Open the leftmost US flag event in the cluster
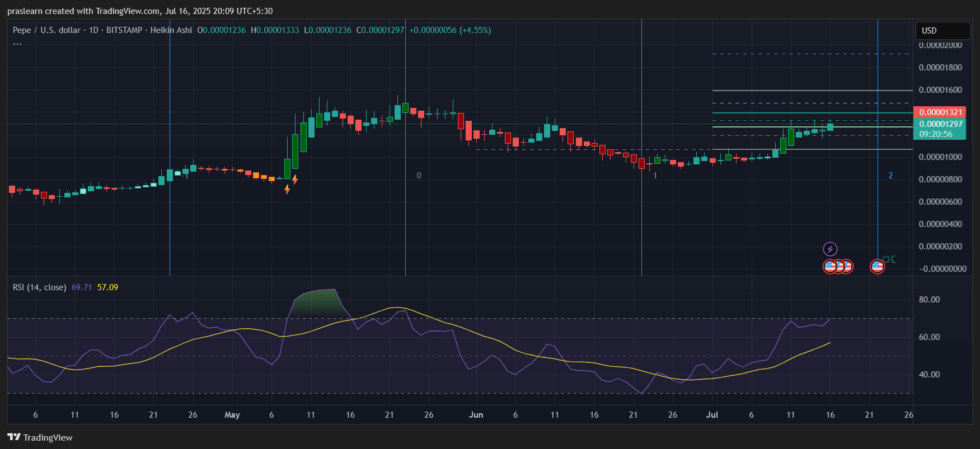 (x=830, y=267)
